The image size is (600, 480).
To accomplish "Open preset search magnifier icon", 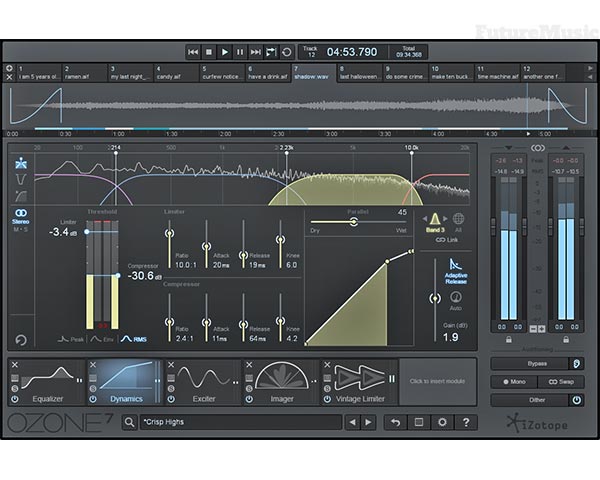I will [129, 422].
